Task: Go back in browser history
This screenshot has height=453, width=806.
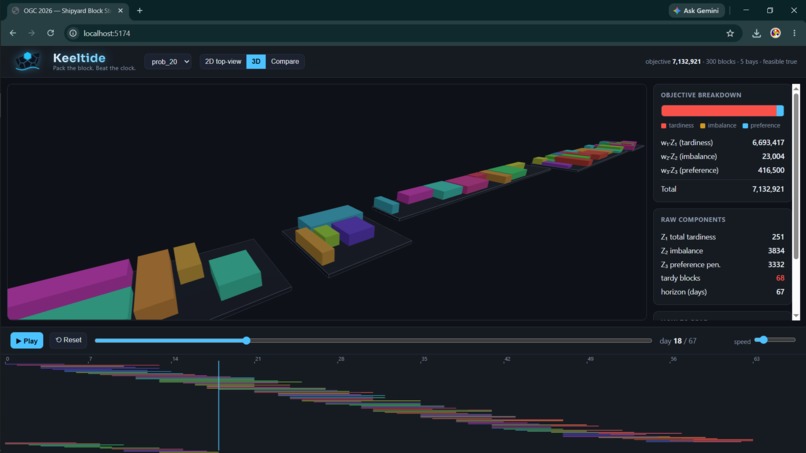Action: point(13,33)
